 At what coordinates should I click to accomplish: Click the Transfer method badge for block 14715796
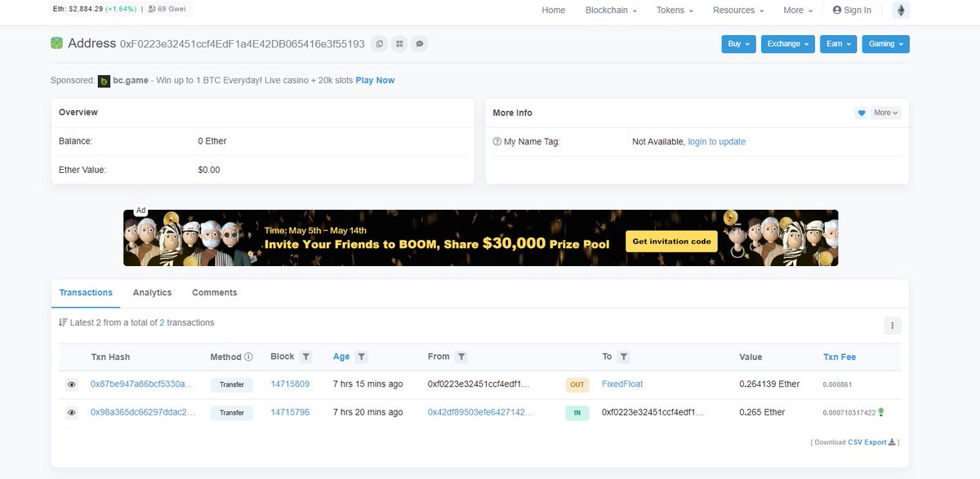pos(232,413)
